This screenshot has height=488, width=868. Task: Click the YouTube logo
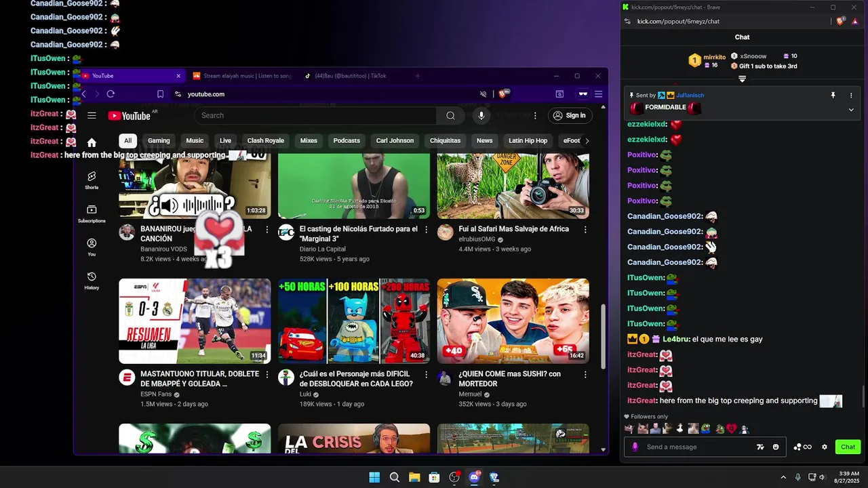pyautogui.click(x=129, y=116)
